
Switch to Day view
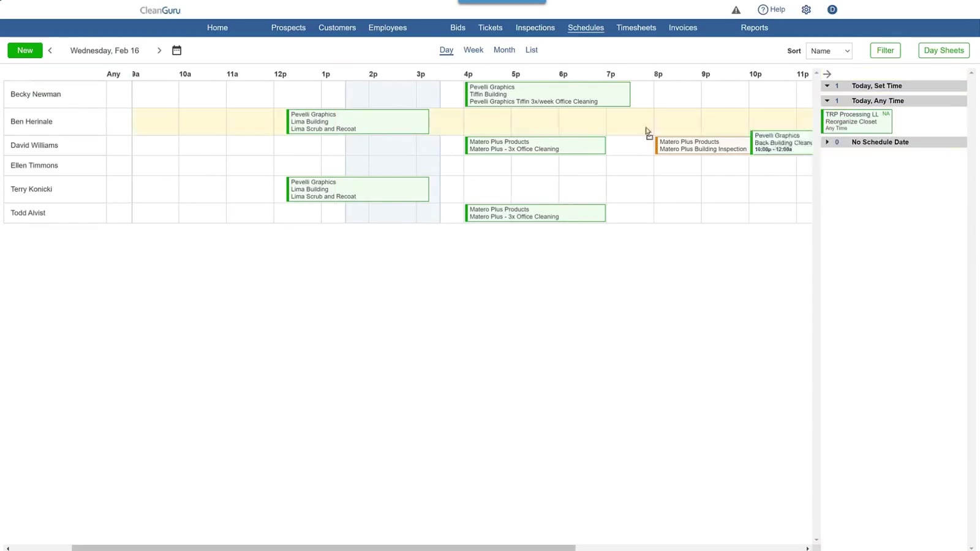[447, 50]
